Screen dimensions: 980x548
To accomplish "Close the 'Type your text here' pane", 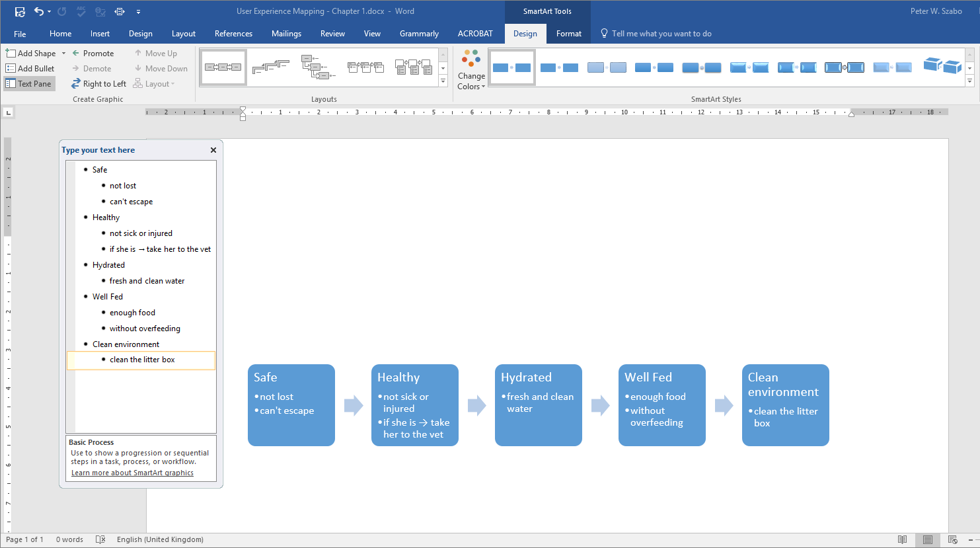I will point(213,150).
